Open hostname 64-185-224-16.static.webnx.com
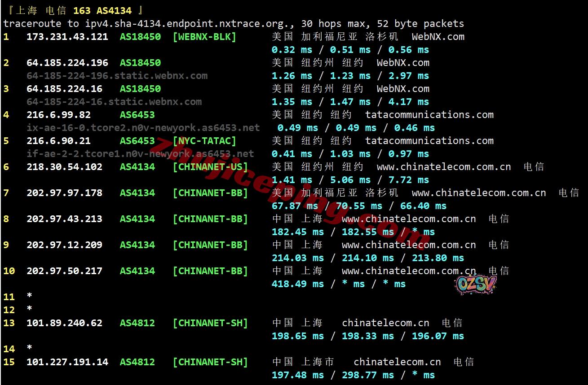 tap(114, 102)
